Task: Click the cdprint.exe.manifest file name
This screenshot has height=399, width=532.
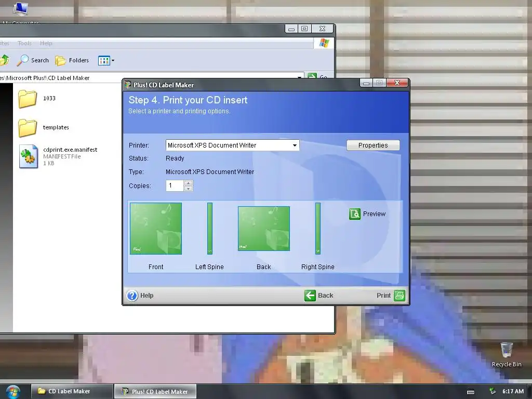Action: click(70, 150)
